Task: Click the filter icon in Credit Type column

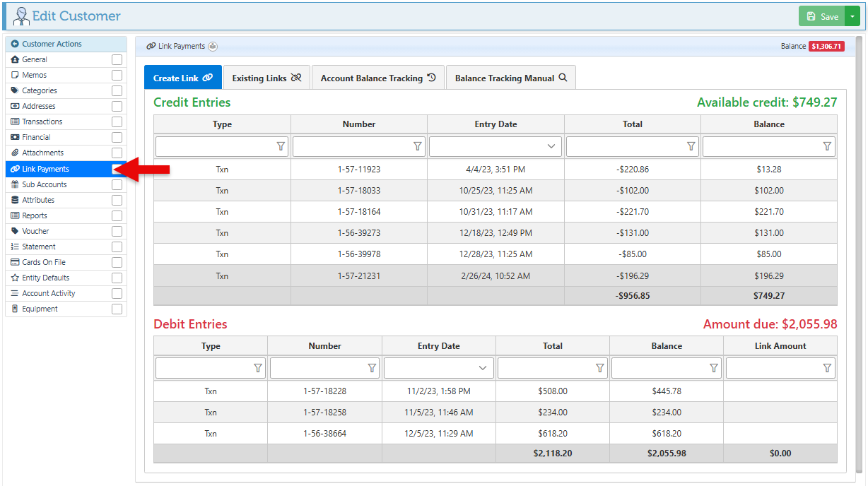Action: click(281, 146)
